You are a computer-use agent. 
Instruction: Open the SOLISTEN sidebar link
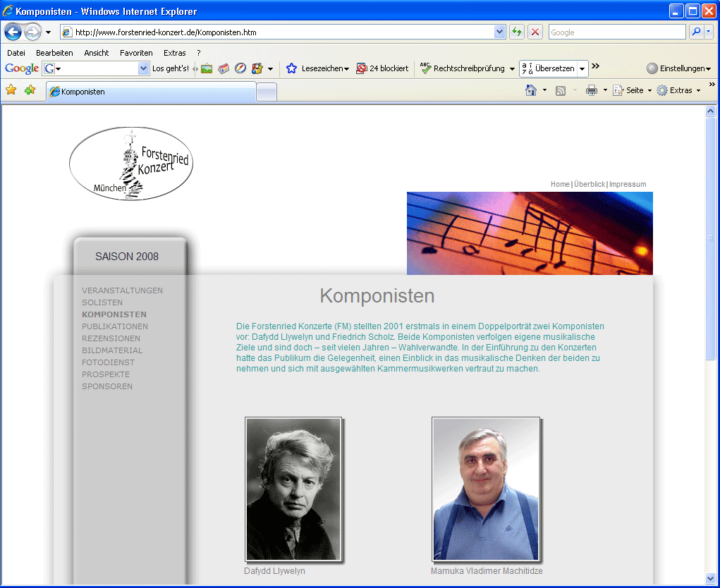tap(102, 302)
